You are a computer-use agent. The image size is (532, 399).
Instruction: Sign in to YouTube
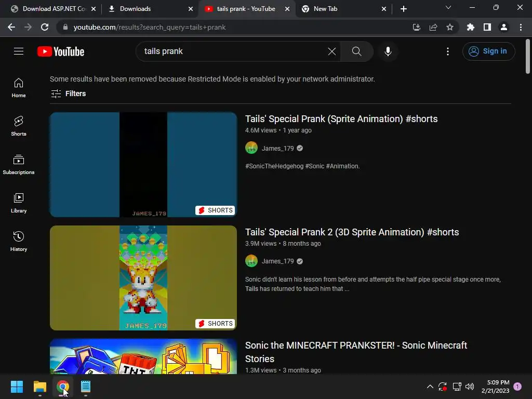(x=488, y=51)
